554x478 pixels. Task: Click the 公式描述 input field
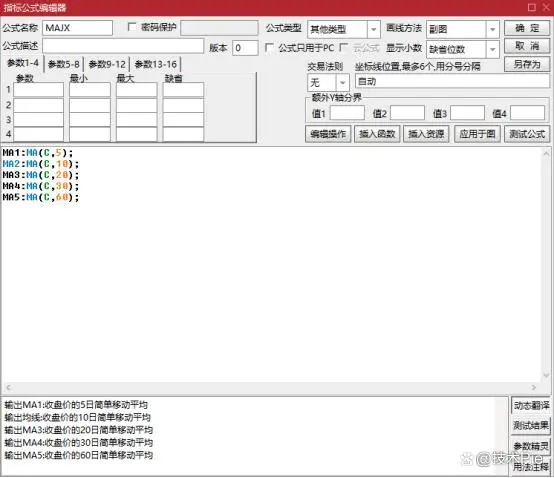[123, 46]
